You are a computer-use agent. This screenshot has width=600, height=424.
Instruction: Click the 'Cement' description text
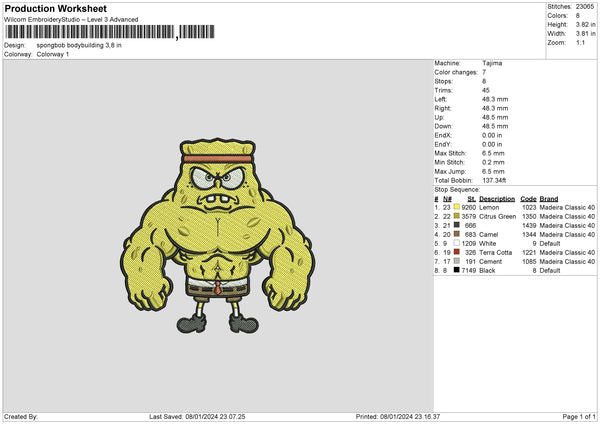pyautogui.click(x=491, y=261)
